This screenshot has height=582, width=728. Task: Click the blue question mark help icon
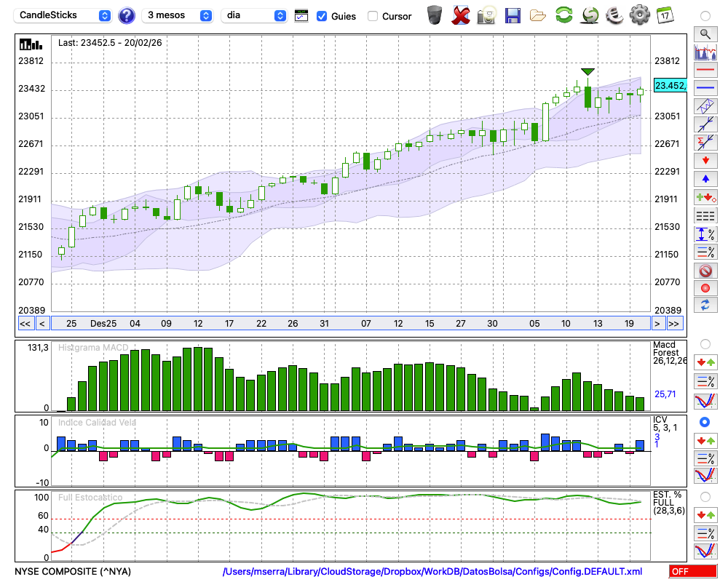[x=126, y=16]
